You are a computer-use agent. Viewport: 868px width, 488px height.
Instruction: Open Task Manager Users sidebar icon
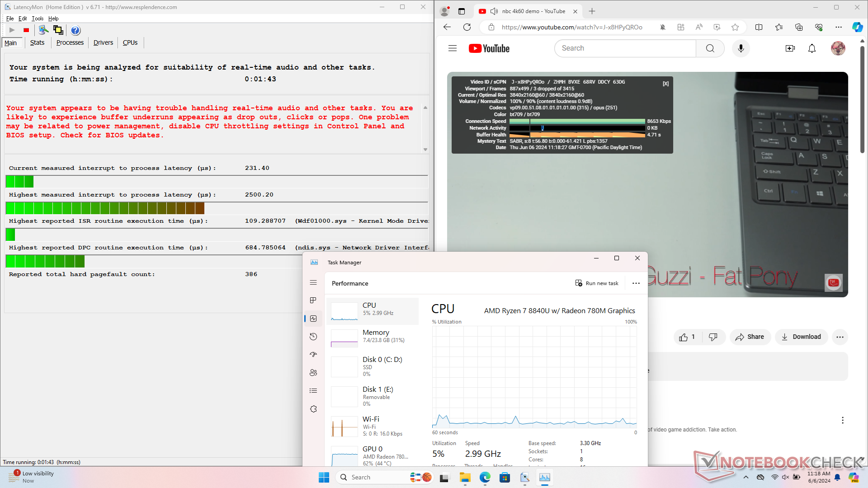click(313, 373)
